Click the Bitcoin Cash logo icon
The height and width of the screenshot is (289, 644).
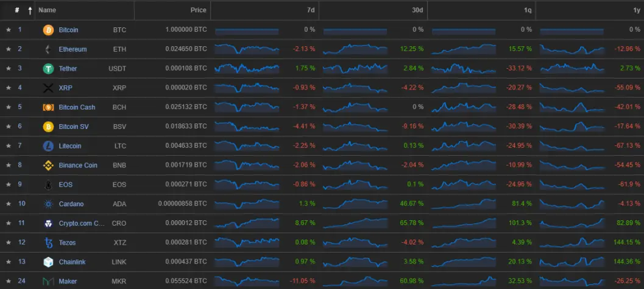pyautogui.click(x=49, y=107)
